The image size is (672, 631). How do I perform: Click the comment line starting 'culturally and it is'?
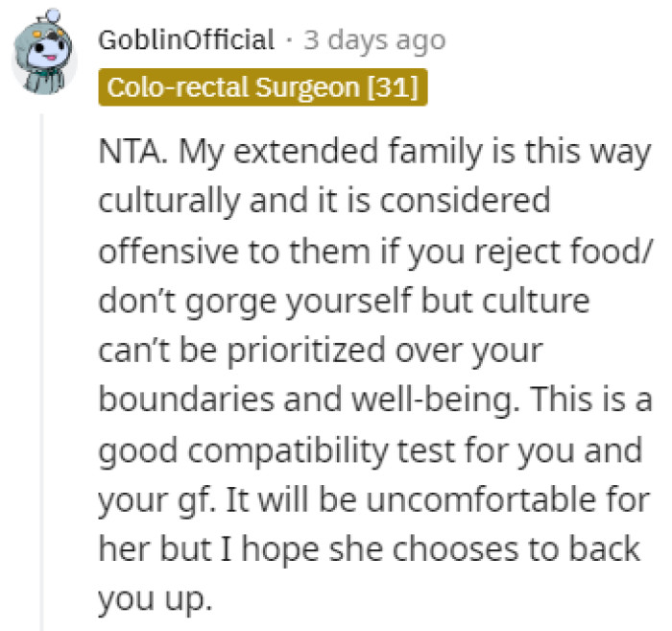coord(324,202)
